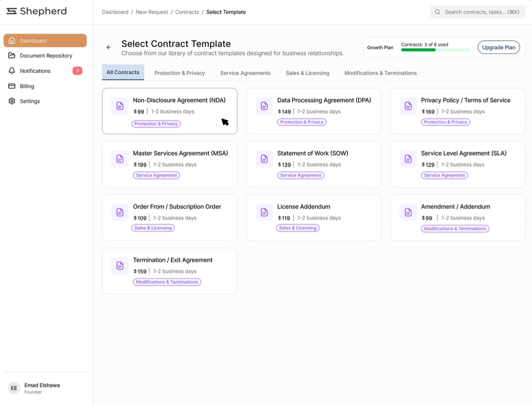Click the contracts usage progress bar
Screen dimensions: 532x405
pyautogui.click(x=435, y=50)
